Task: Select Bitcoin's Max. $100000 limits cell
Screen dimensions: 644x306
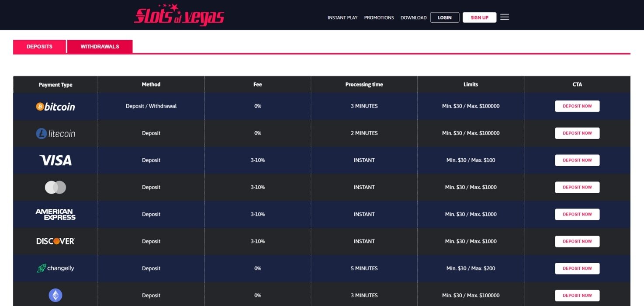Action: (471, 106)
